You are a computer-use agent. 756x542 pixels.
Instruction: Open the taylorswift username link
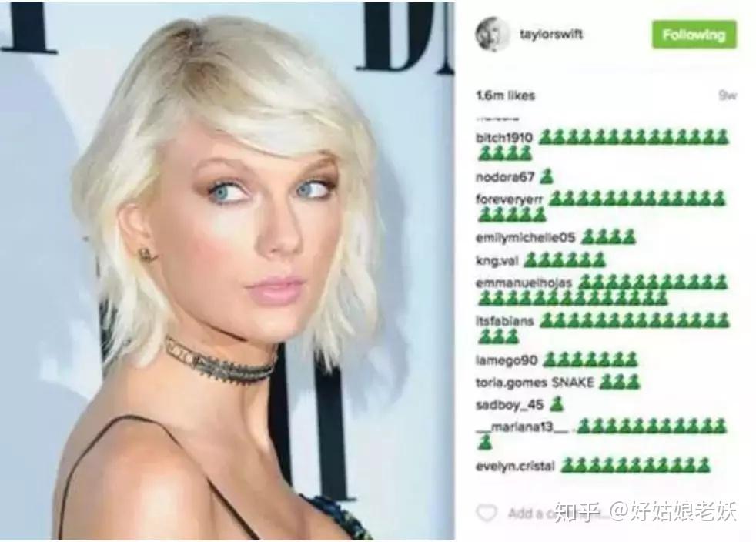pyautogui.click(x=551, y=34)
